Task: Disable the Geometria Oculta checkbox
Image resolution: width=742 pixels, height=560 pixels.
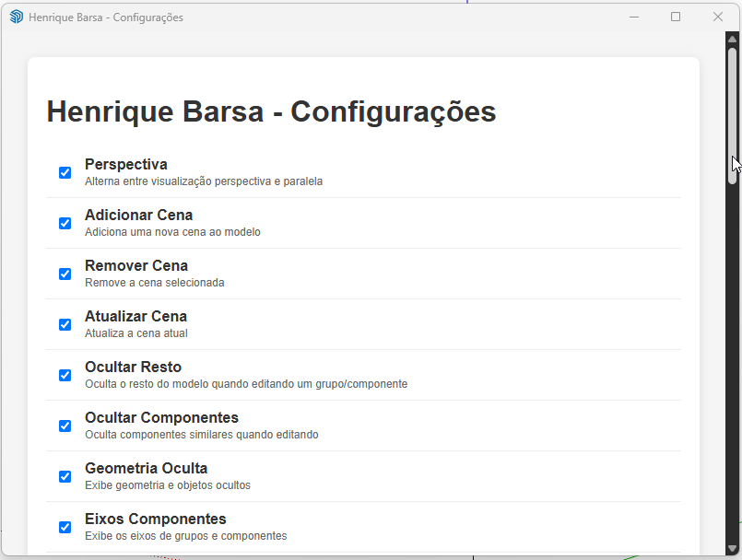Action: point(65,476)
